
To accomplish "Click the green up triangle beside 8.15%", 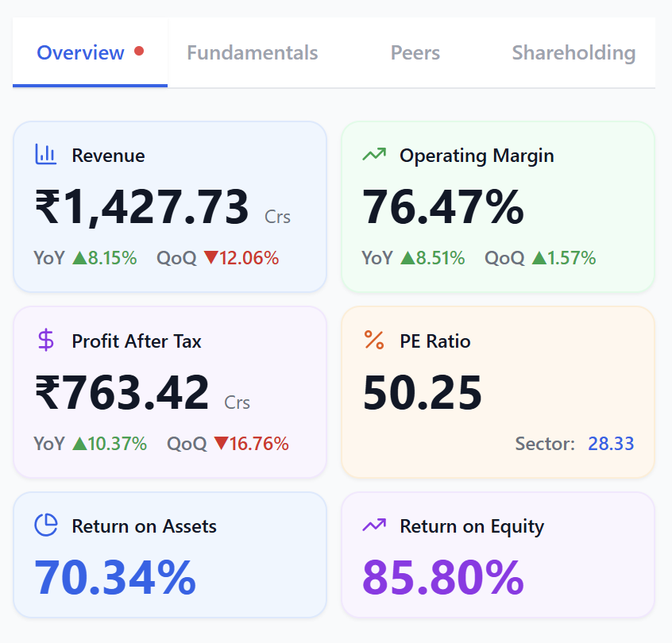I will coord(79,257).
